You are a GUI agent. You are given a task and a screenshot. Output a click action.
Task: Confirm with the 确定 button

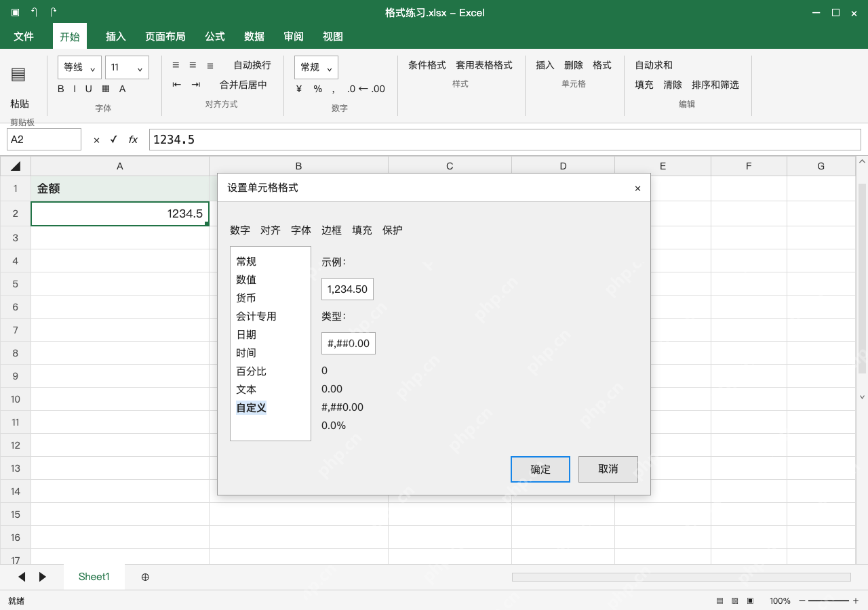point(540,469)
